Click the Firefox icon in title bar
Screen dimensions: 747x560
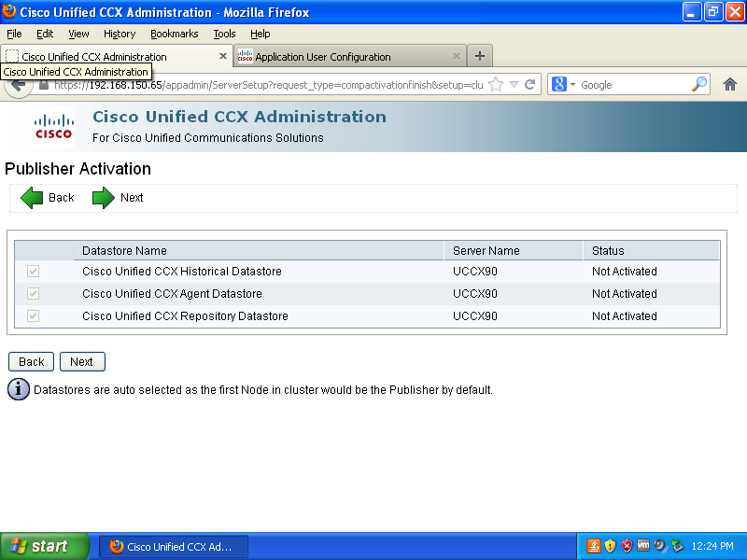tap(9, 11)
